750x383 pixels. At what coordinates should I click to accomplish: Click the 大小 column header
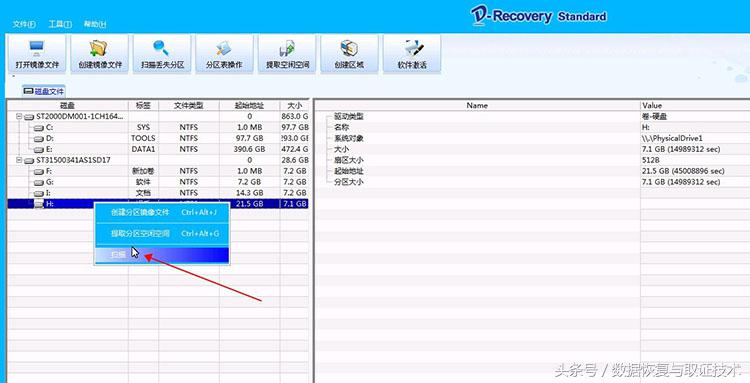(294, 105)
